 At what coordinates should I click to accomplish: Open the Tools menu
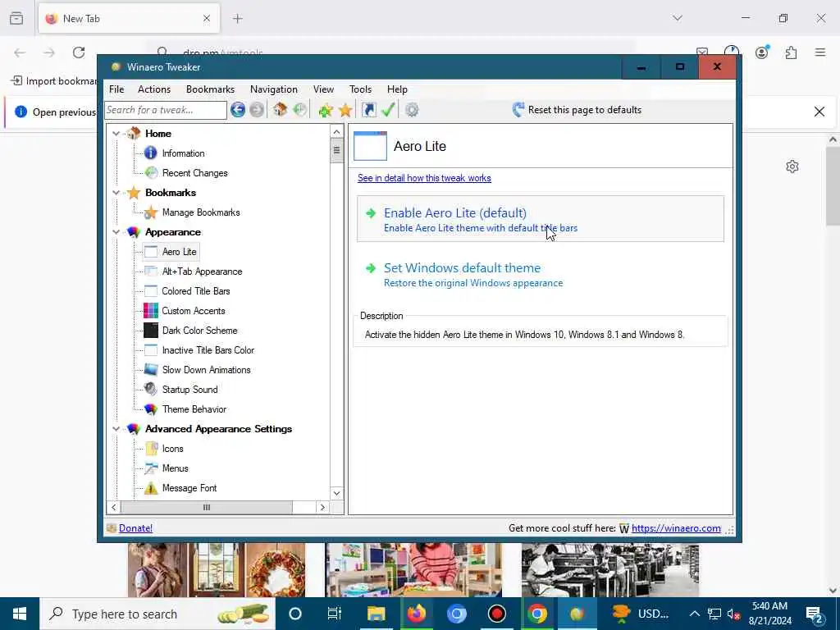[360, 89]
